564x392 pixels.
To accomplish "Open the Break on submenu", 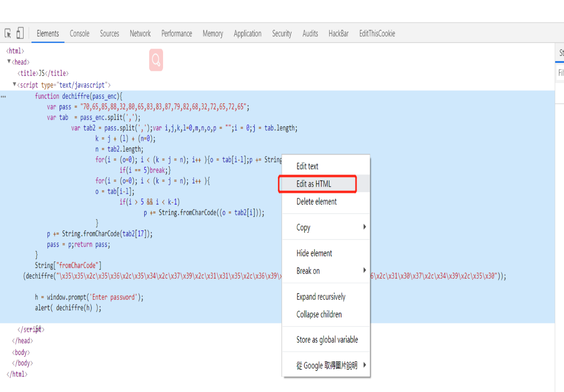I will 326,271.
